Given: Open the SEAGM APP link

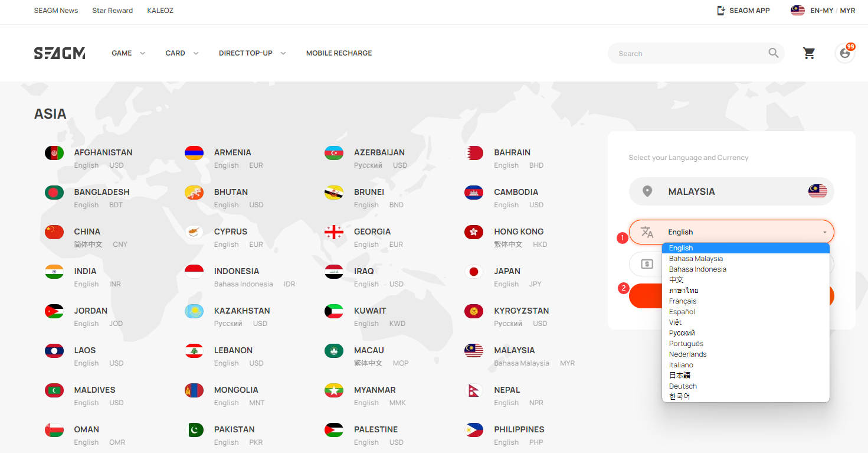Looking at the screenshot, I should (x=743, y=11).
